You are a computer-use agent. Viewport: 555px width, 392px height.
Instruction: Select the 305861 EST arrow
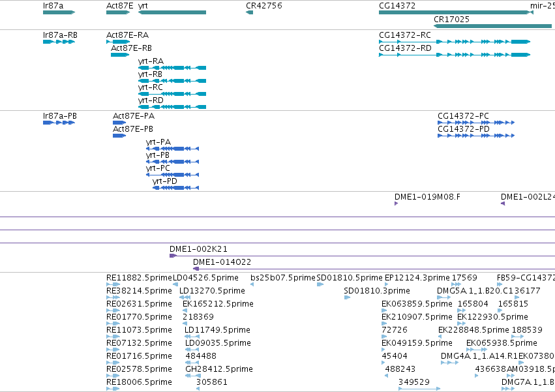pos(198,389)
